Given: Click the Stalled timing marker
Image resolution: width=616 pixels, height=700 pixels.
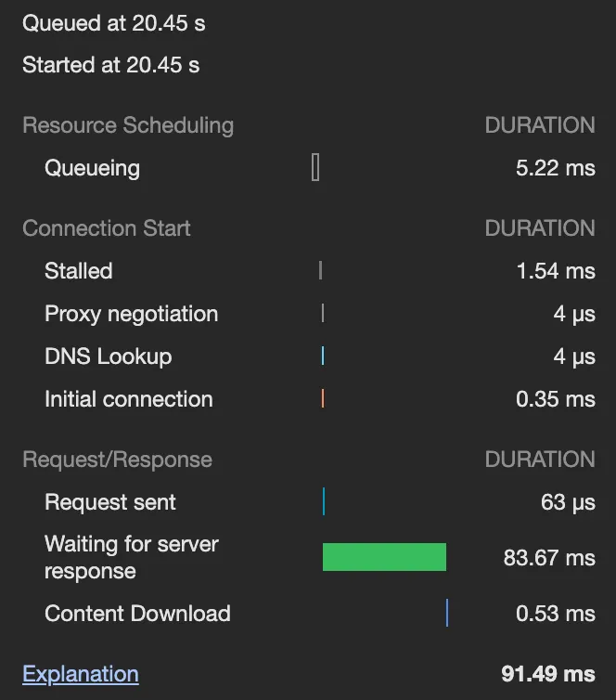Looking at the screenshot, I should (x=320, y=271).
